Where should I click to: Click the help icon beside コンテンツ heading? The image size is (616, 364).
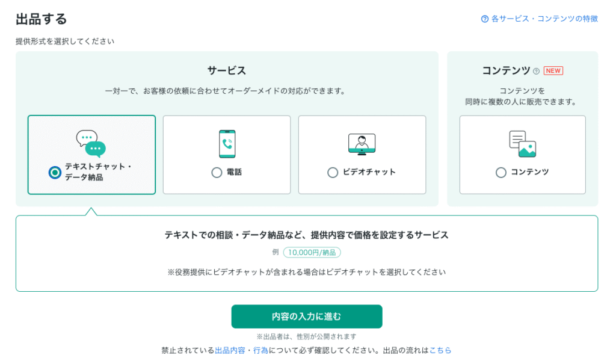tap(536, 71)
